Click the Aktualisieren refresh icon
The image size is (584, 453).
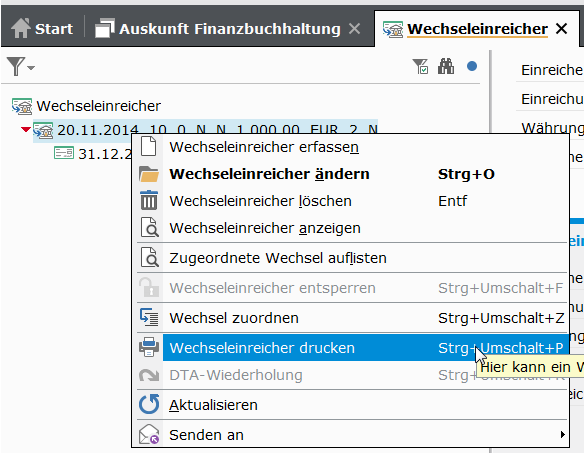[x=149, y=404]
